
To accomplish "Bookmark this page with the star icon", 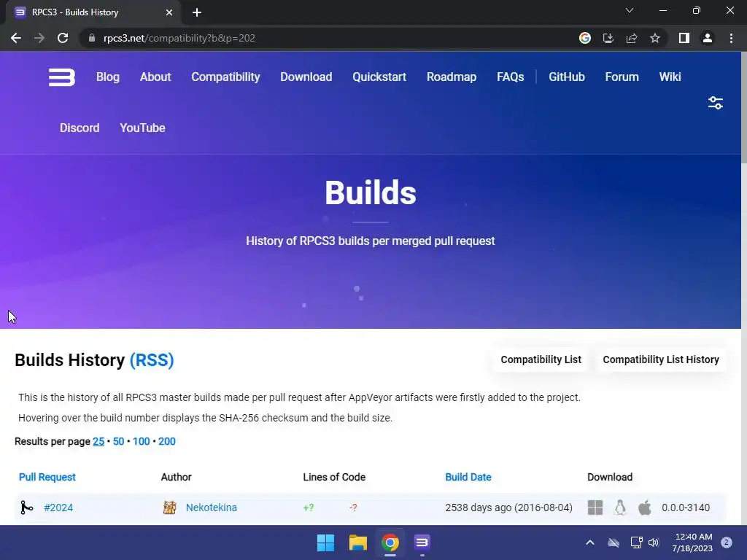I will [x=655, y=38].
